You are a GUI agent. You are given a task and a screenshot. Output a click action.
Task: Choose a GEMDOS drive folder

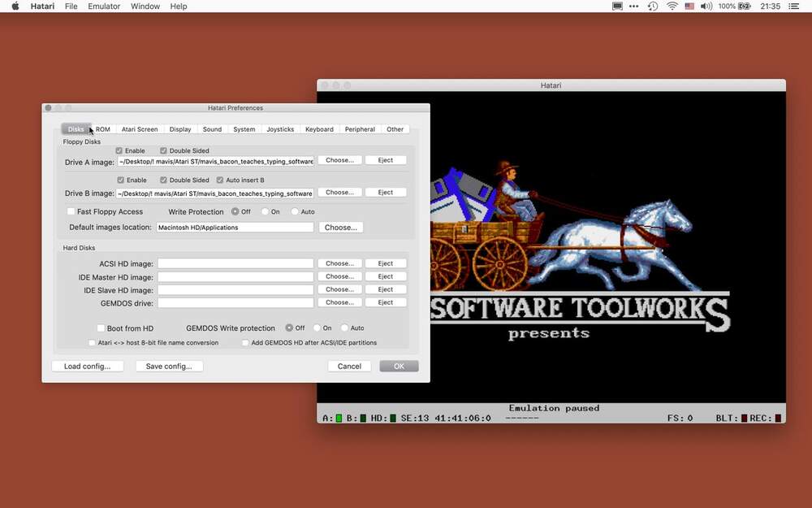[x=339, y=302]
